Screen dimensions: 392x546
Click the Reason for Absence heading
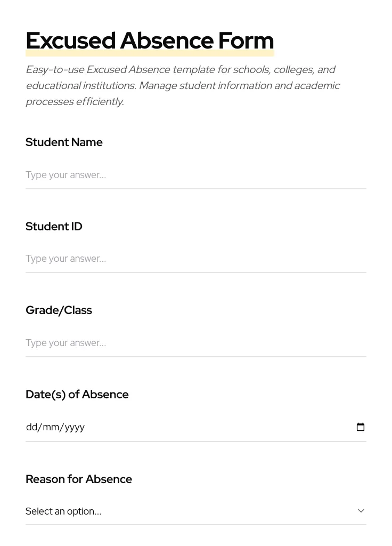tap(79, 479)
